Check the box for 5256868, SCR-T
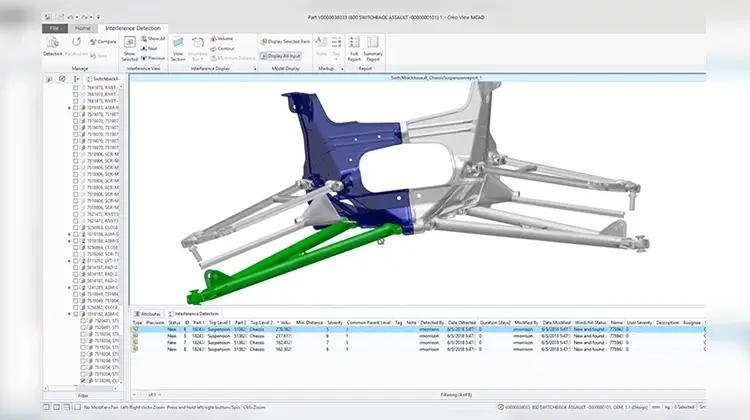The image size is (750, 420). point(76,254)
